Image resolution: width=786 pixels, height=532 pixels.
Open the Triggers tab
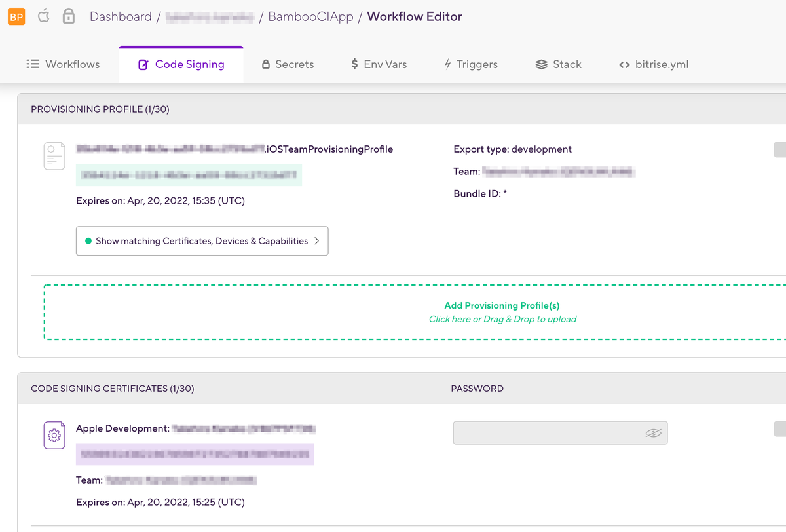click(470, 64)
